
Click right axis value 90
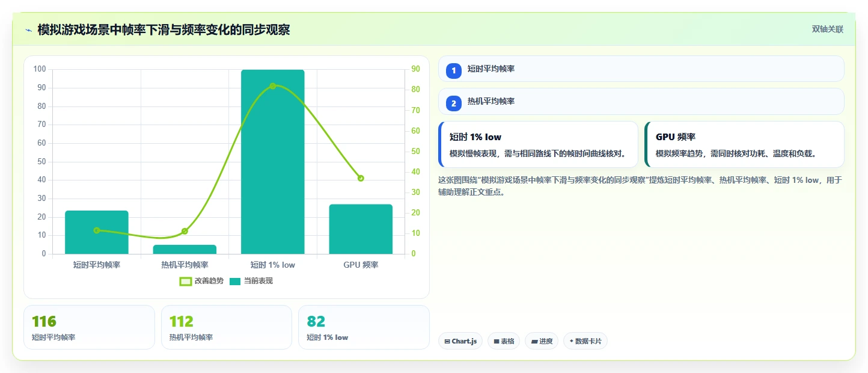tap(415, 69)
